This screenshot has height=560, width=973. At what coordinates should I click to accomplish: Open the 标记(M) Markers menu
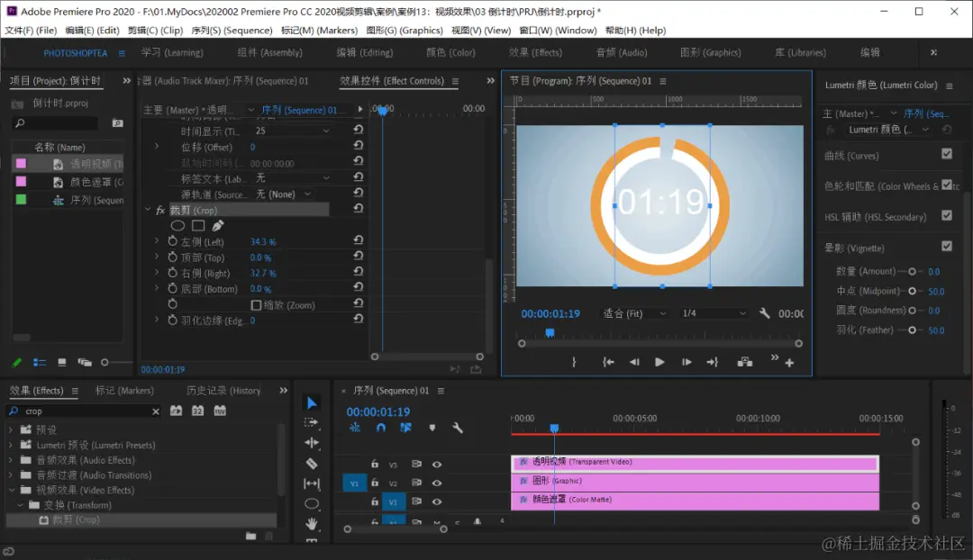click(319, 31)
